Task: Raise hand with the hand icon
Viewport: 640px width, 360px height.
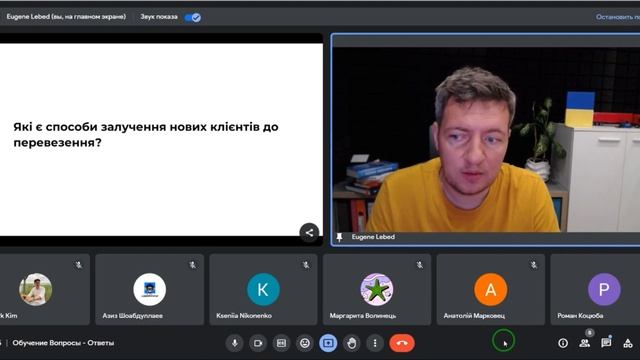Action: click(x=351, y=343)
